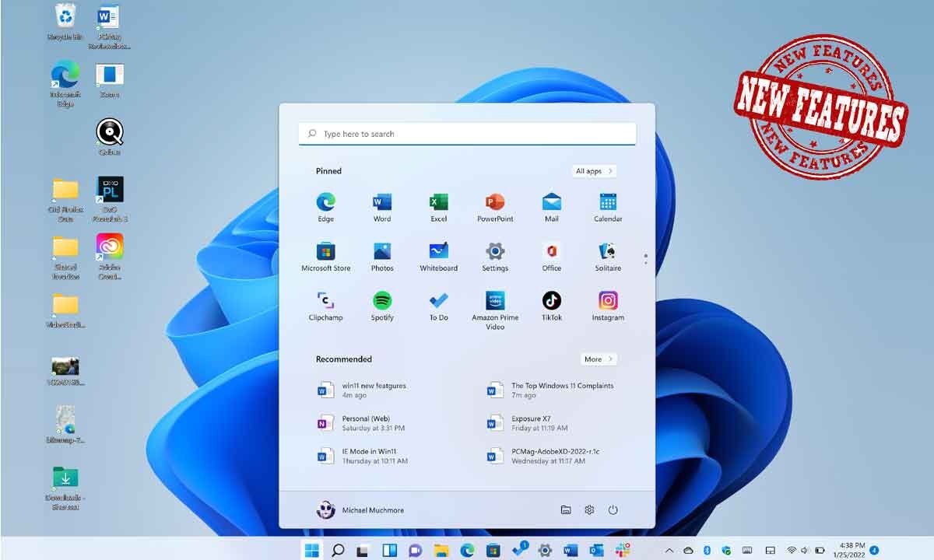Open the Recycle Bin on the desktop

(65, 22)
